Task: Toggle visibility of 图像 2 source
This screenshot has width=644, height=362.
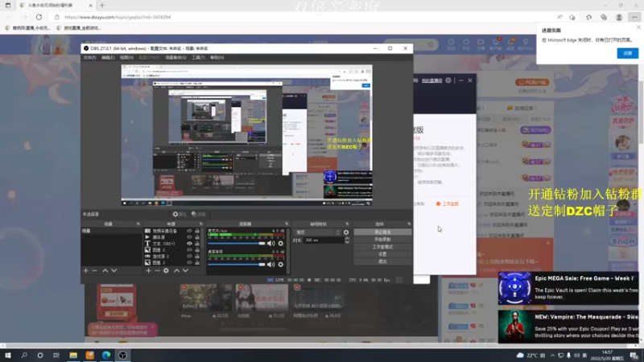Action: click(x=189, y=250)
